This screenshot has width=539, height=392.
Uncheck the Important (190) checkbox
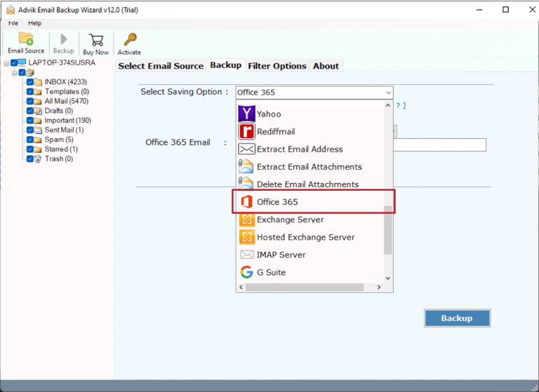[x=30, y=120]
